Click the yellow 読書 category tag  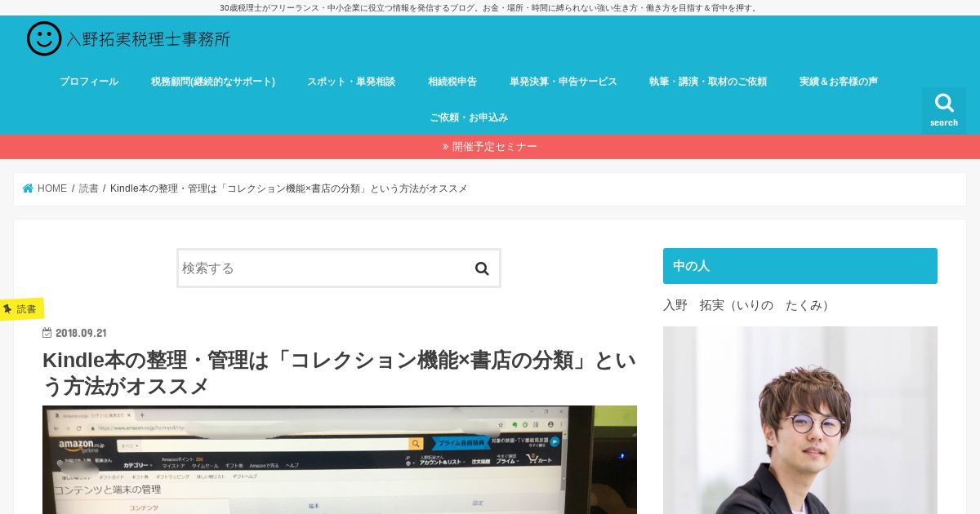point(21,309)
